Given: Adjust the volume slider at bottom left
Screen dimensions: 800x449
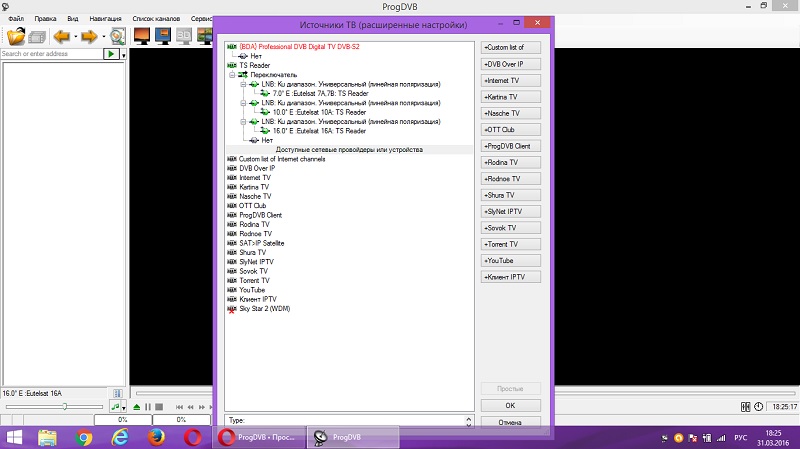Looking at the screenshot, I should click(x=65, y=407).
